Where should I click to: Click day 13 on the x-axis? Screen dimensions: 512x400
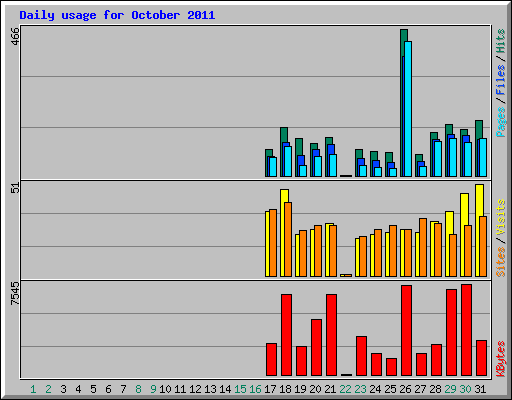tap(210, 389)
